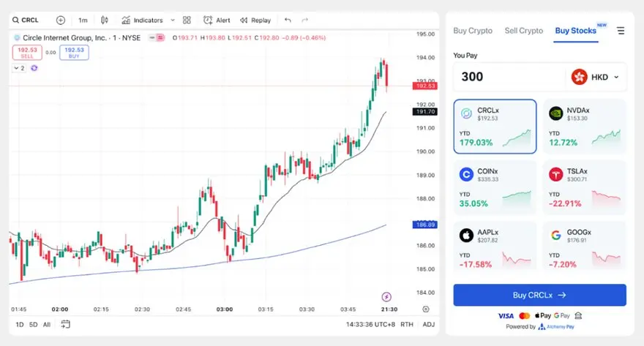Select the CRCLx stock card
The image size is (644, 346).
pos(495,127)
